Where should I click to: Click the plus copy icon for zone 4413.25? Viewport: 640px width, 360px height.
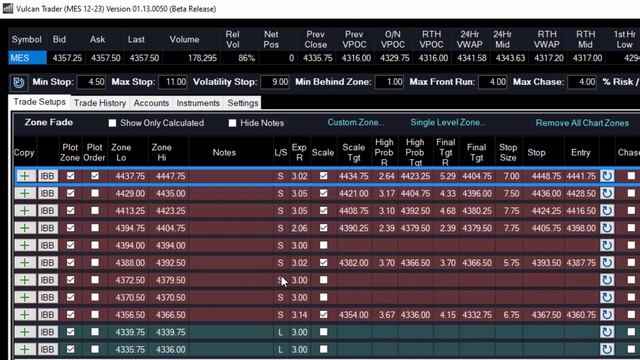click(25, 211)
